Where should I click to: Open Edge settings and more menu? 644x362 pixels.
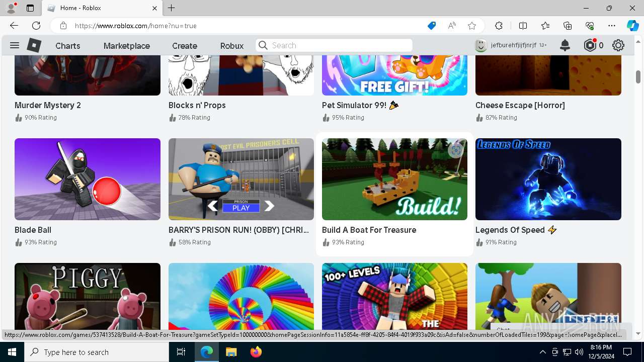coord(612,26)
